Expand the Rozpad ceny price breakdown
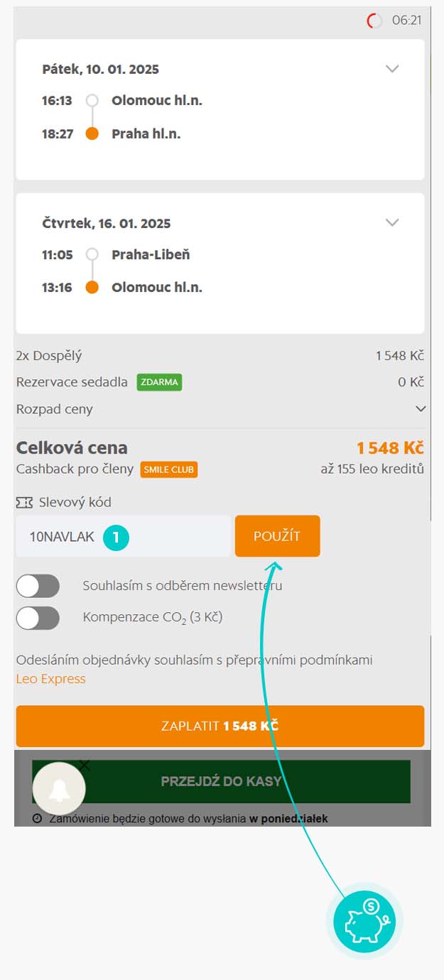Screen dimensions: 444x980 tap(421, 409)
